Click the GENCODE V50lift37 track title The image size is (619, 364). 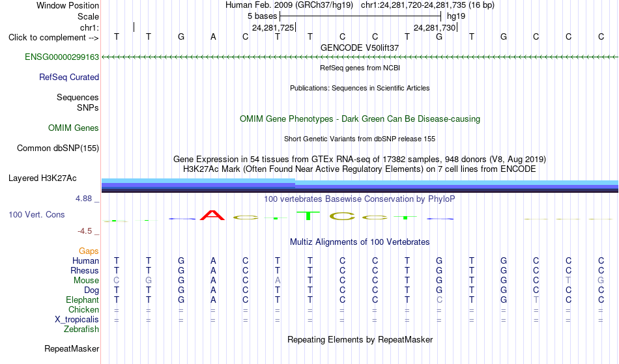click(x=360, y=48)
